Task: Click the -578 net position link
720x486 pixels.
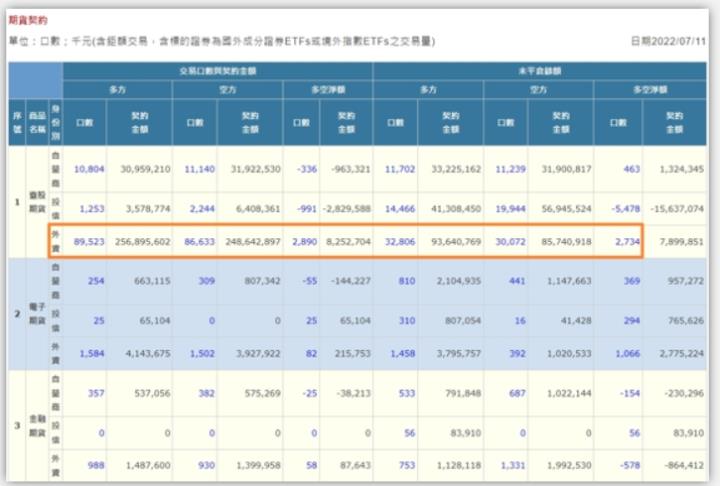Action: click(x=629, y=465)
